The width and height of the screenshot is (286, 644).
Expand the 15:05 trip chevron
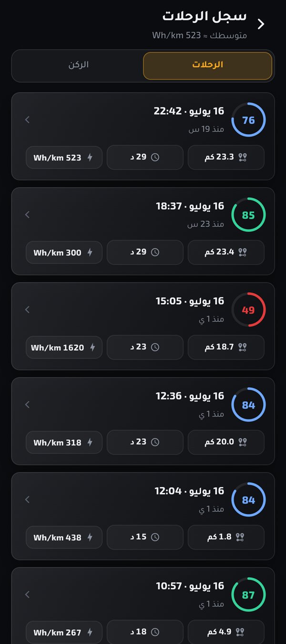click(27, 310)
